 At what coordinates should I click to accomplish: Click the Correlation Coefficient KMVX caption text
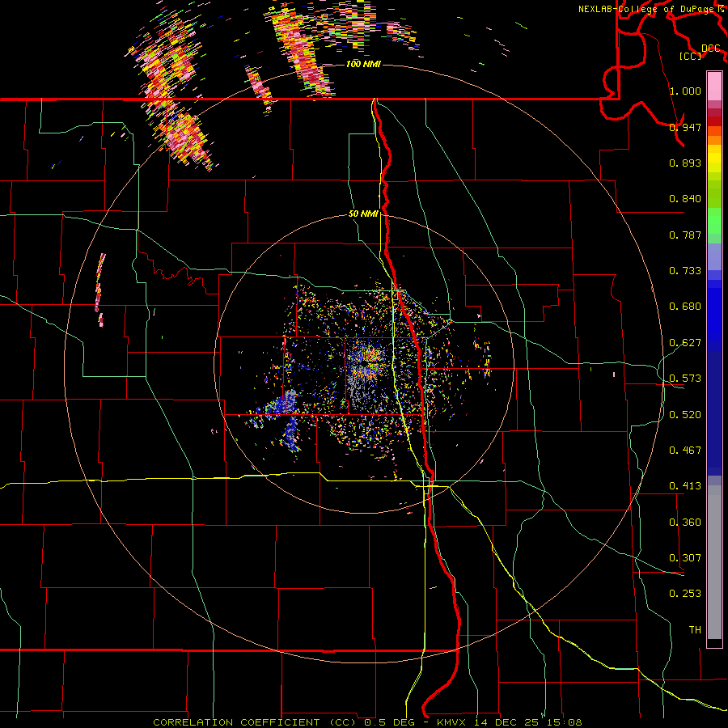[367, 722]
